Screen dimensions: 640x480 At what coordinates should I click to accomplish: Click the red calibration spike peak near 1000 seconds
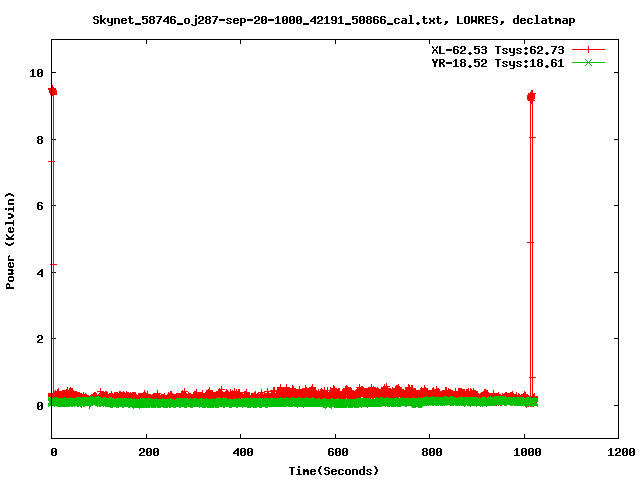[x=531, y=97]
